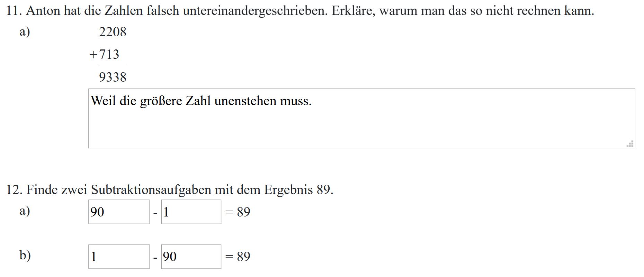Select the minuend field containing 90 in 12a
The image size is (644, 277).
click(x=119, y=212)
